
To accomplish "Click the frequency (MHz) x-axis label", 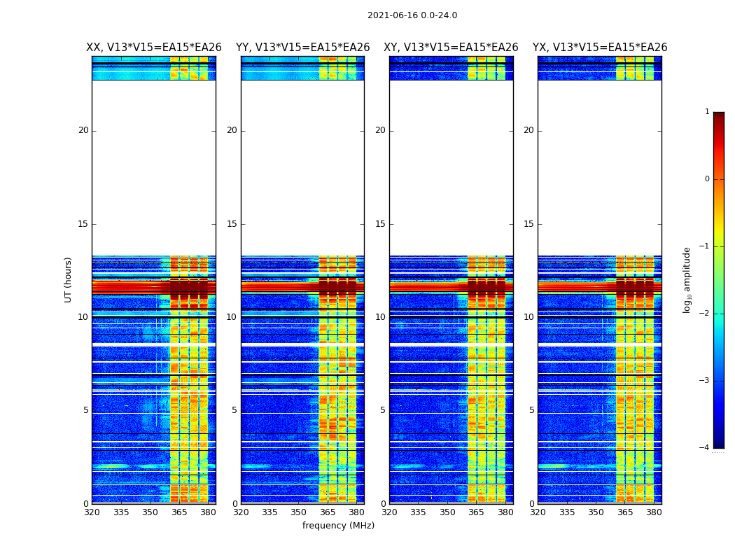I will [x=338, y=526].
